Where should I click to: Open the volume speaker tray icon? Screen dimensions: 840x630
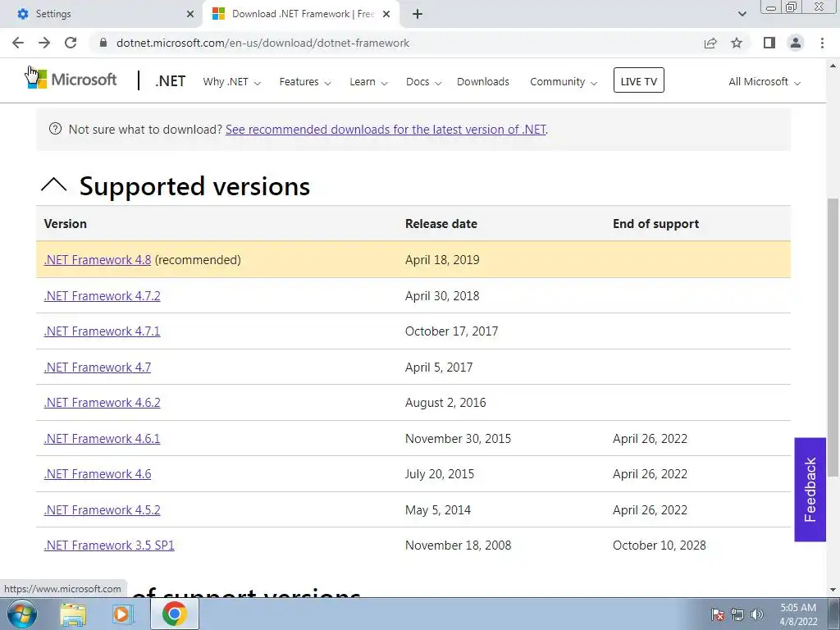[x=756, y=614]
